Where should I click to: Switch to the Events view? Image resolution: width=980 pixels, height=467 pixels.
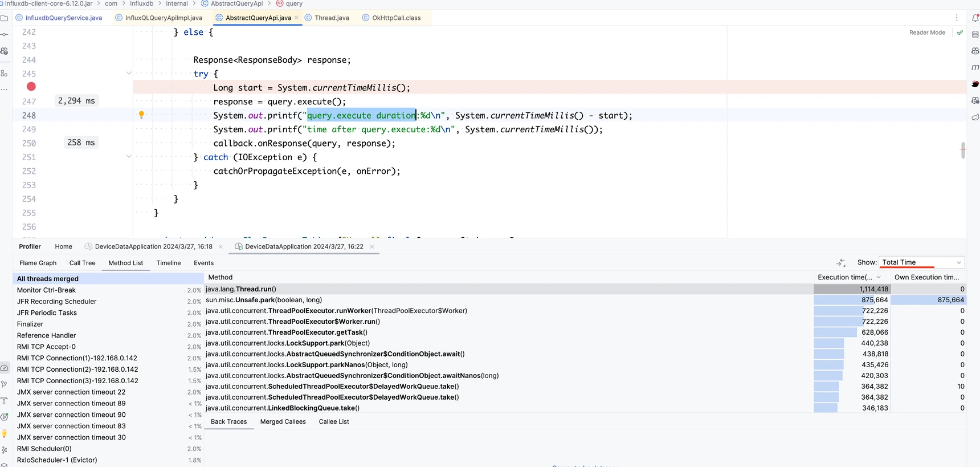(203, 263)
